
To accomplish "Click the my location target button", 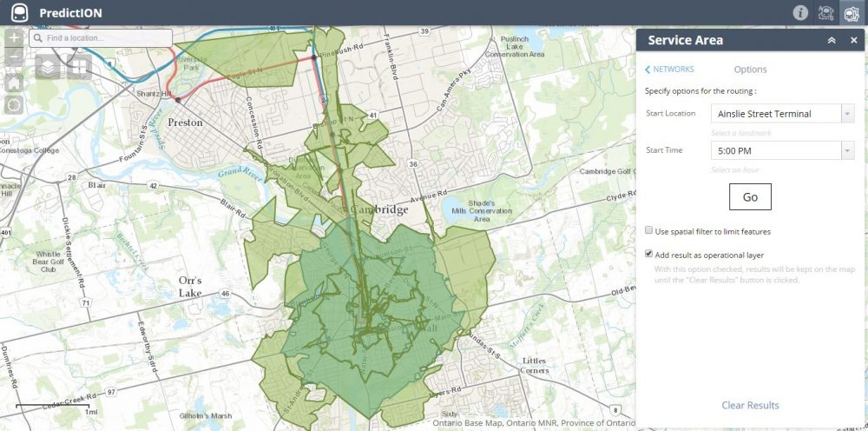I will tap(14, 105).
